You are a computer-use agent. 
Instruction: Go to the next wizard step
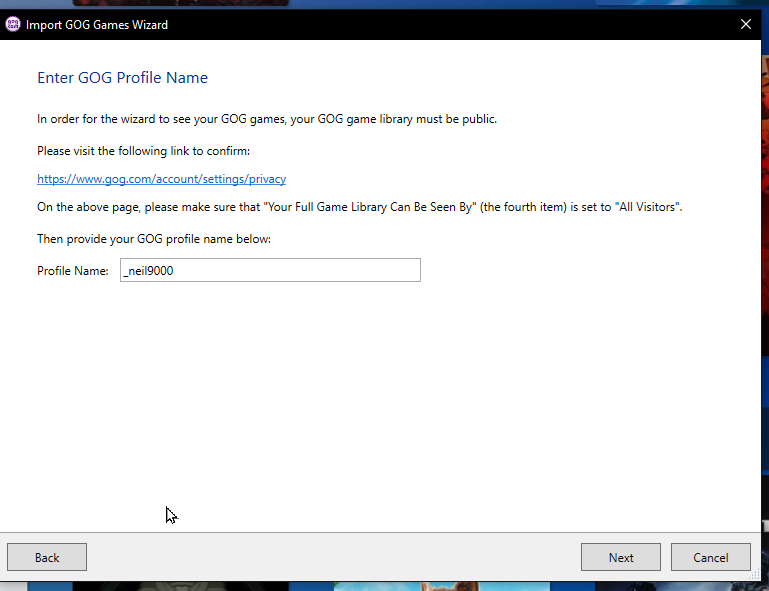coord(621,557)
